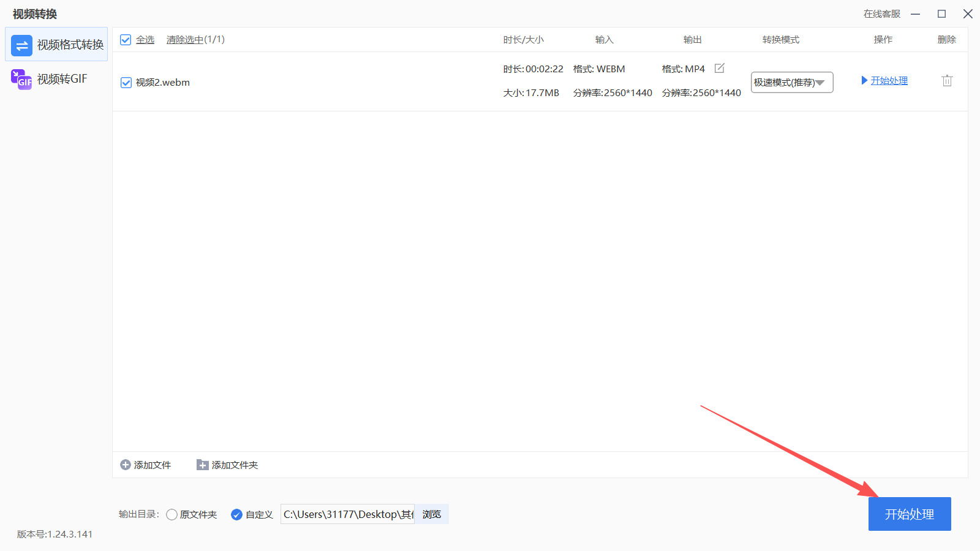The width and height of the screenshot is (980, 551).
Task: Uncheck the 视频2.webm file checkbox
Action: pyautogui.click(x=126, y=83)
